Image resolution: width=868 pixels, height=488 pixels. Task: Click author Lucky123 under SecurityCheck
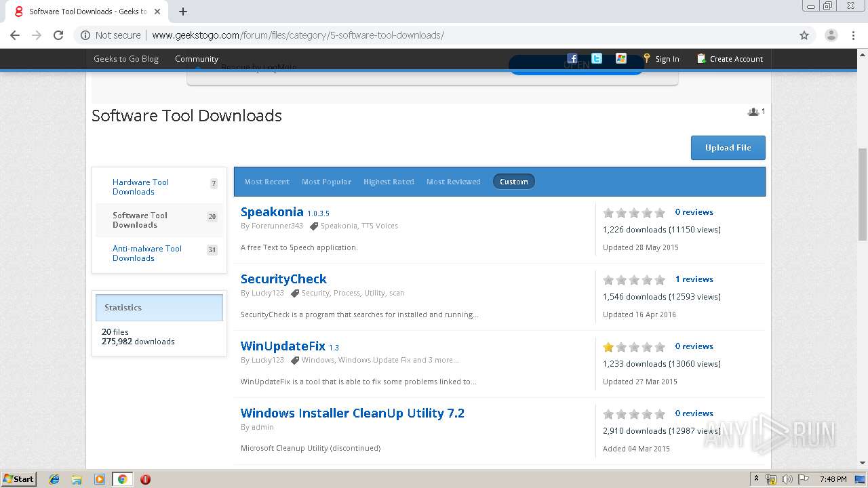[268, 293]
